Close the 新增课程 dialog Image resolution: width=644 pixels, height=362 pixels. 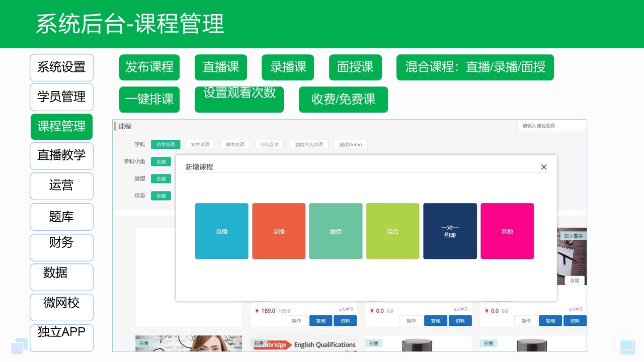544,166
